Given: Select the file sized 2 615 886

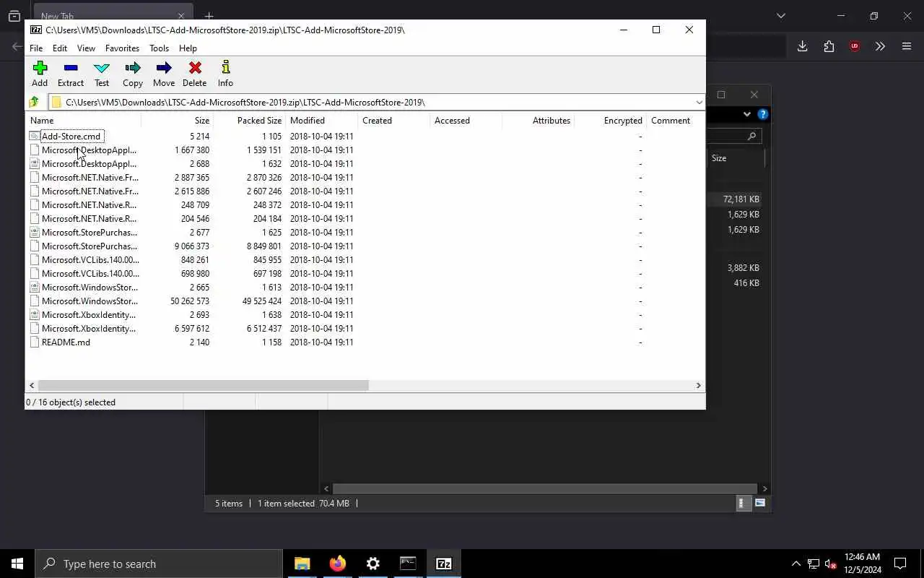Looking at the screenshot, I should tap(90, 191).
